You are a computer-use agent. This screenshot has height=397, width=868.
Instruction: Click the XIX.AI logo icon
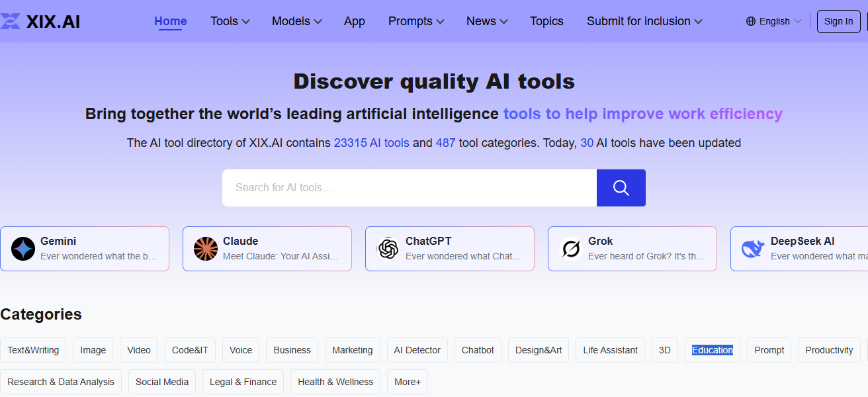[11, 21]
